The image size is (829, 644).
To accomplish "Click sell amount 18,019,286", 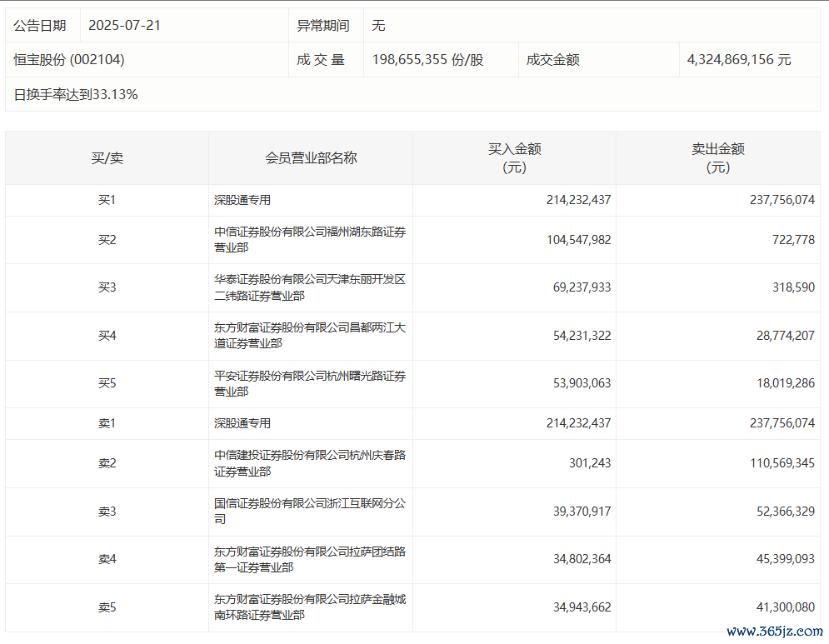I will (x=785, y=383).
